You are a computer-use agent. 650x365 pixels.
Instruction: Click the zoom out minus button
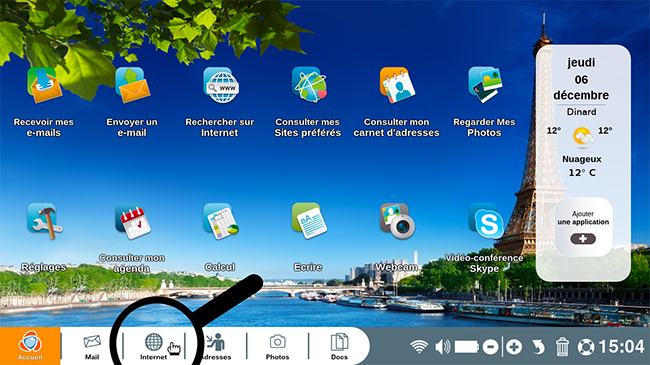490,347
